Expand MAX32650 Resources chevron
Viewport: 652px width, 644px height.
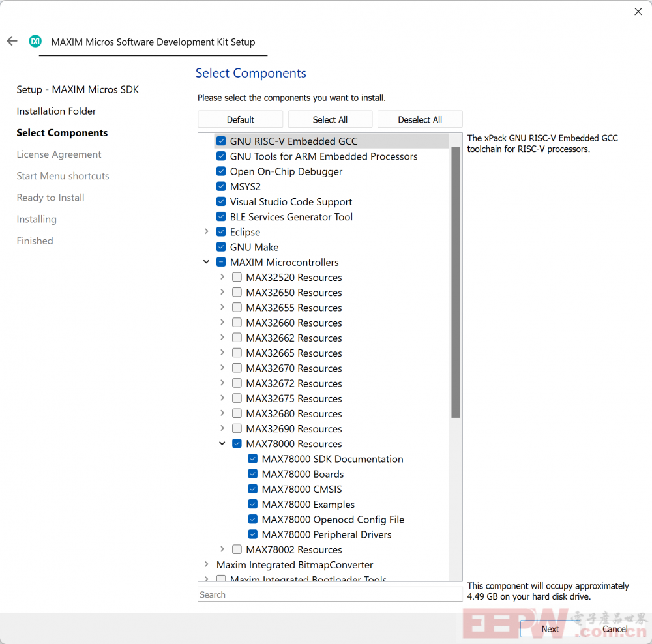[x=222, y=292]
